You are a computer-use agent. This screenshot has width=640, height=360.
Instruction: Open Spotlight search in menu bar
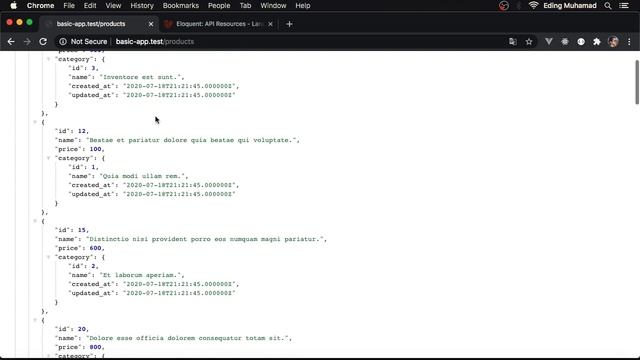(x=608, y=6)
